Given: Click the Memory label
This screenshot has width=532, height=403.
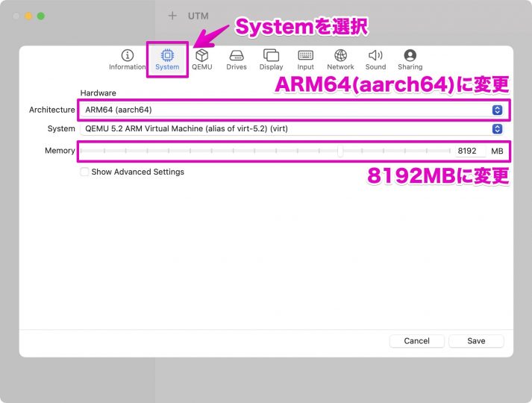Looking at the screenshot, I should (x=60, y=151).
